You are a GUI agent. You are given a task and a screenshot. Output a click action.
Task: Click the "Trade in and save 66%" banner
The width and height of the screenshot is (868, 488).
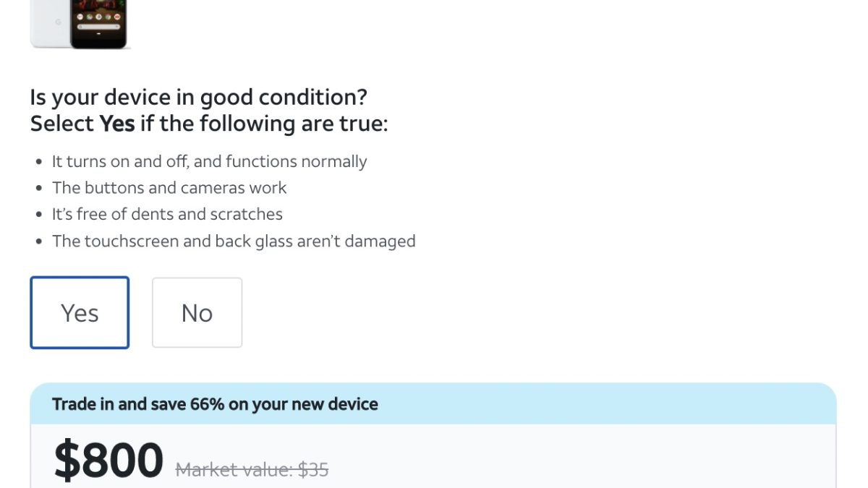coord(215,403)
